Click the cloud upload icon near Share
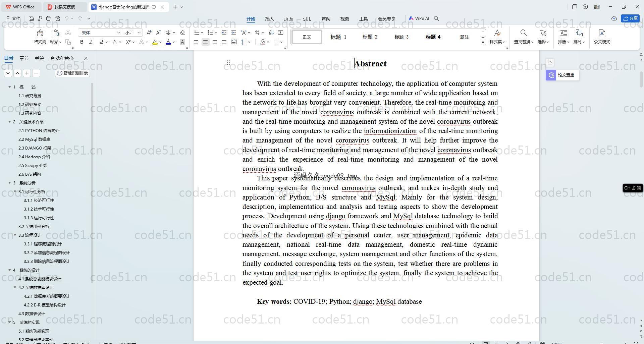The height and width of the screenshot is (344, 644). click(x=614, y=18)
